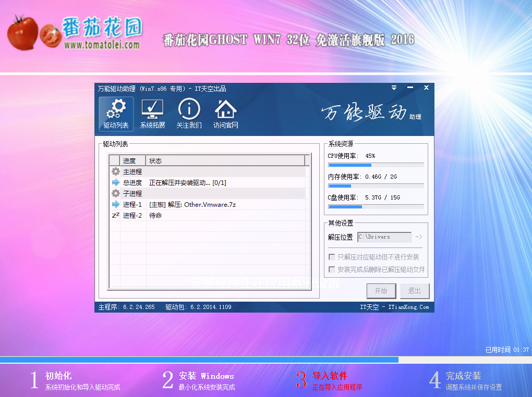Click the 内存使用率 progress bar
Image resolution: width=532 pixels, height=397 pixels.
376,186
